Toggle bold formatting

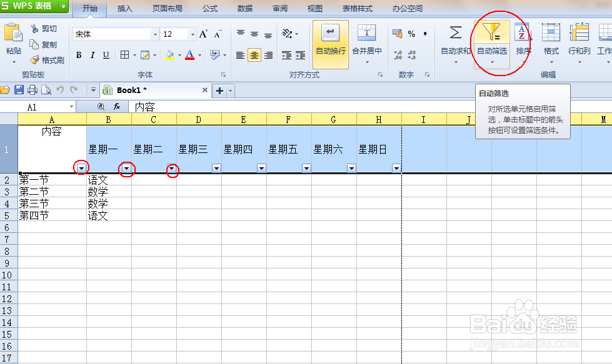[78, 56]
